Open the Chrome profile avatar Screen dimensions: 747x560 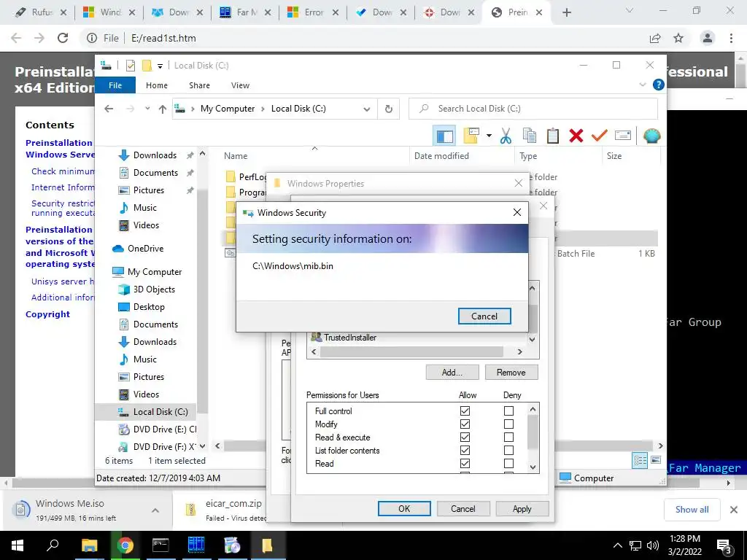tap(708, 38)
